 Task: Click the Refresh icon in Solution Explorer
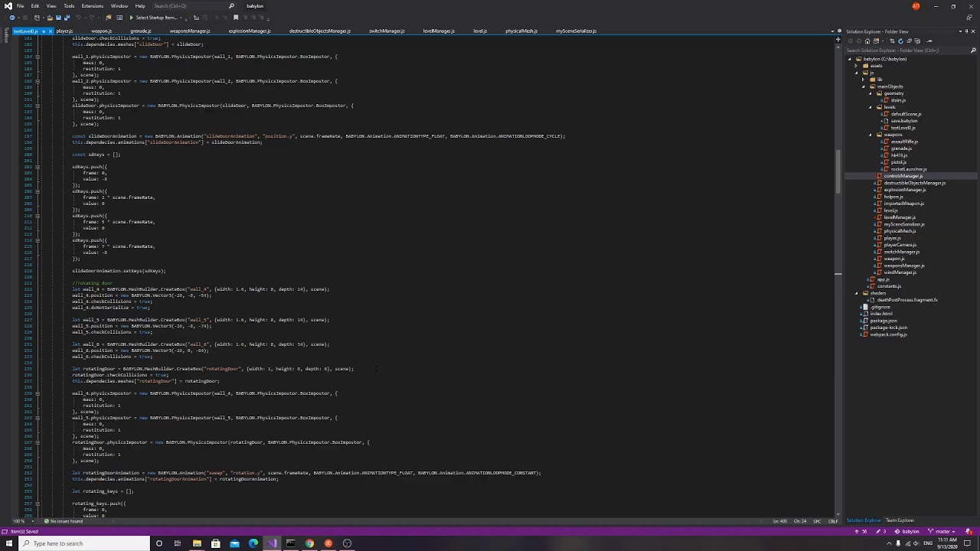point(900,41)
